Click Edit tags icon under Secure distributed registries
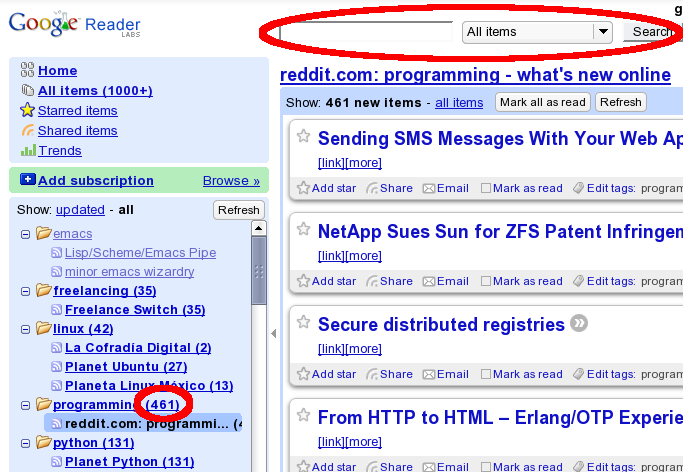683x472 pixels. [x=578, y=374]
